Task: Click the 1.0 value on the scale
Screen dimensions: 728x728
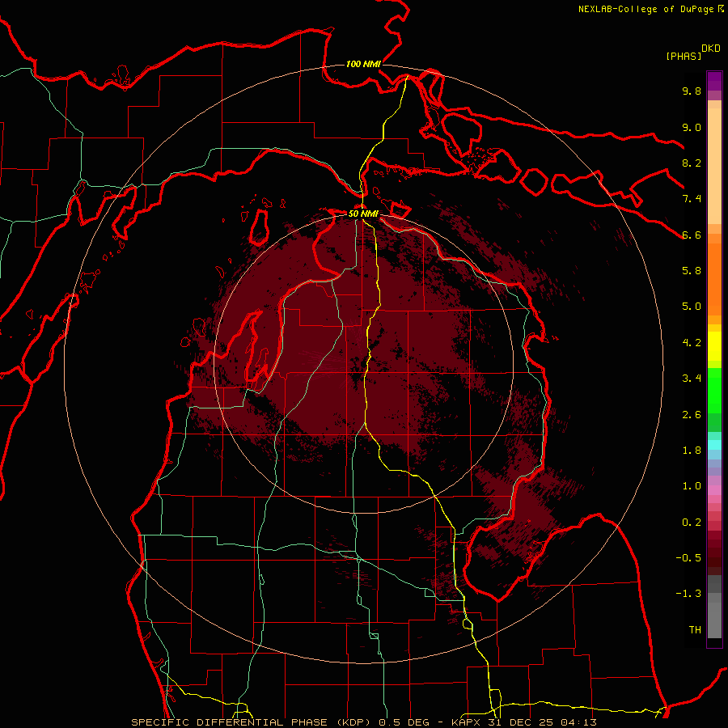Action: coord(692,486)
